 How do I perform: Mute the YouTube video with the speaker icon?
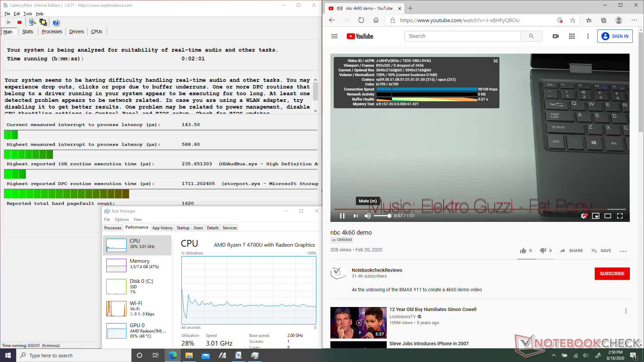[368, 216]
